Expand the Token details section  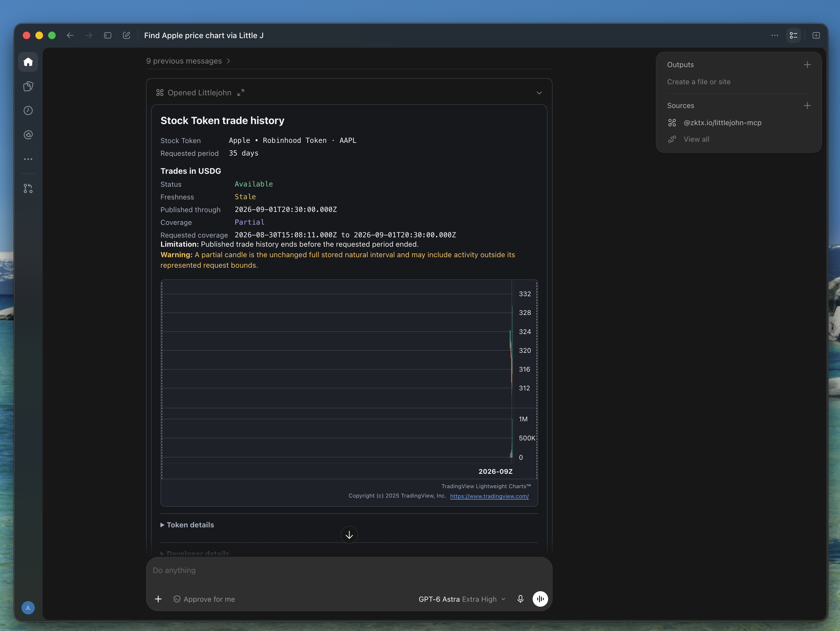tap(187, 525)
